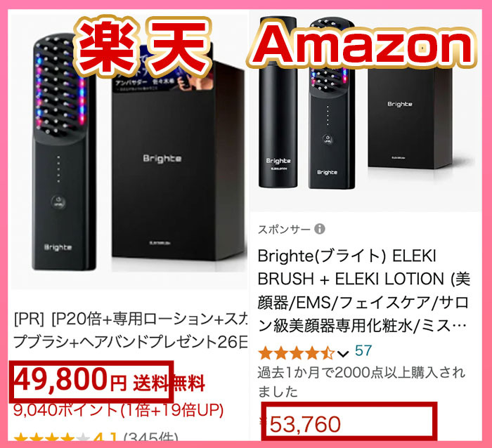Open the Rakuten PR product title
This screenshot has width=492, height=448.
131,331
